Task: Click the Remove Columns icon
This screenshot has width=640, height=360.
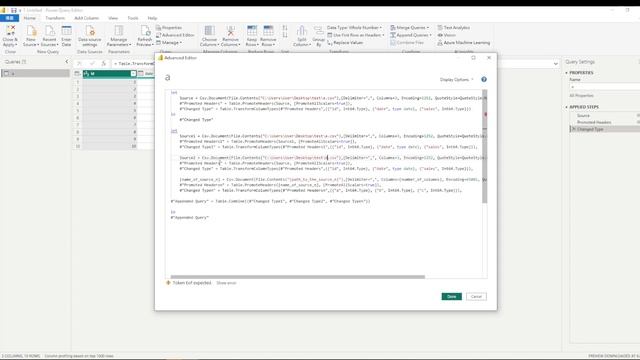Action: [230, 36]
